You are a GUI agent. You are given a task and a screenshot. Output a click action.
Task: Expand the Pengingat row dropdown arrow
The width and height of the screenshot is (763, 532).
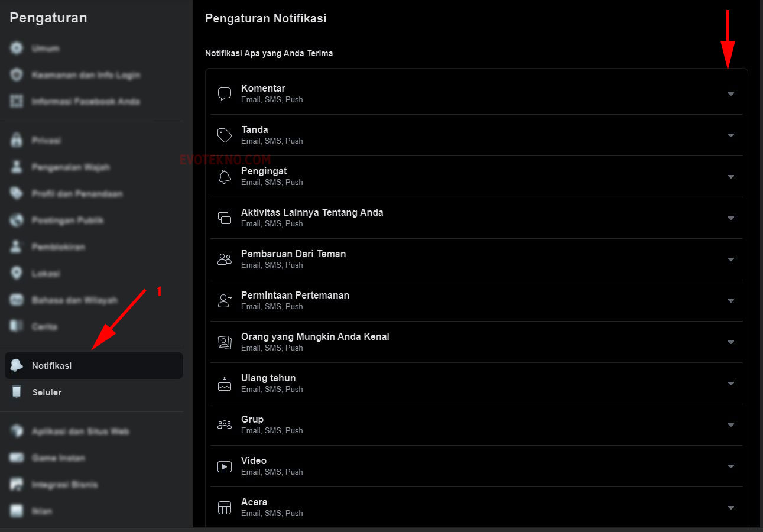[731, 177]
